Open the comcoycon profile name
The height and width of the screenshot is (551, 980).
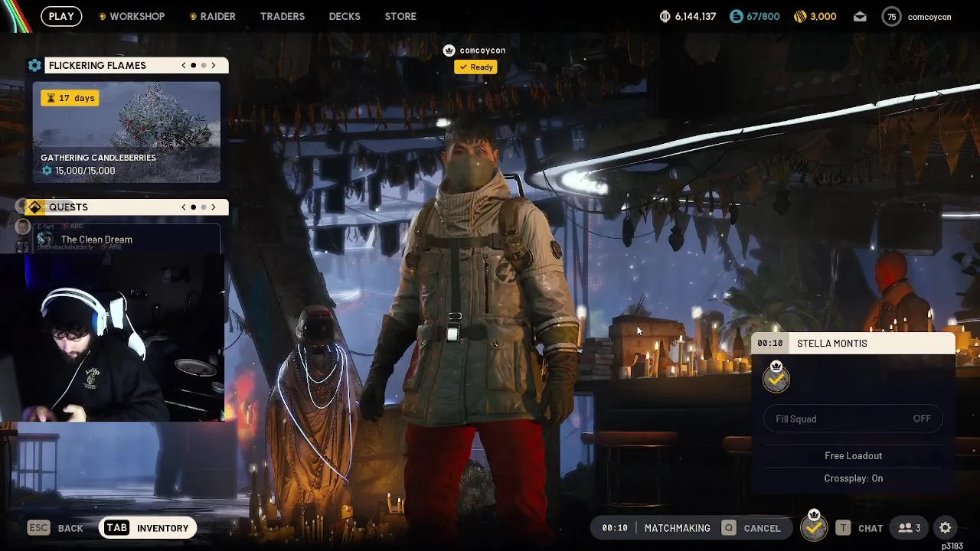[x=929, y=17]
